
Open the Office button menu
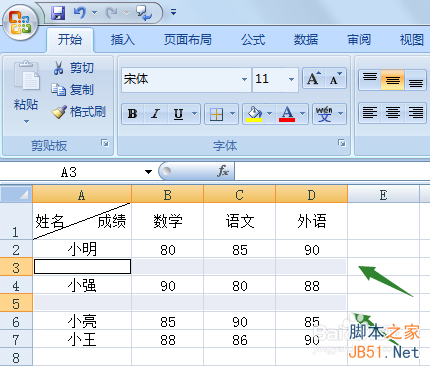(20, 23)
